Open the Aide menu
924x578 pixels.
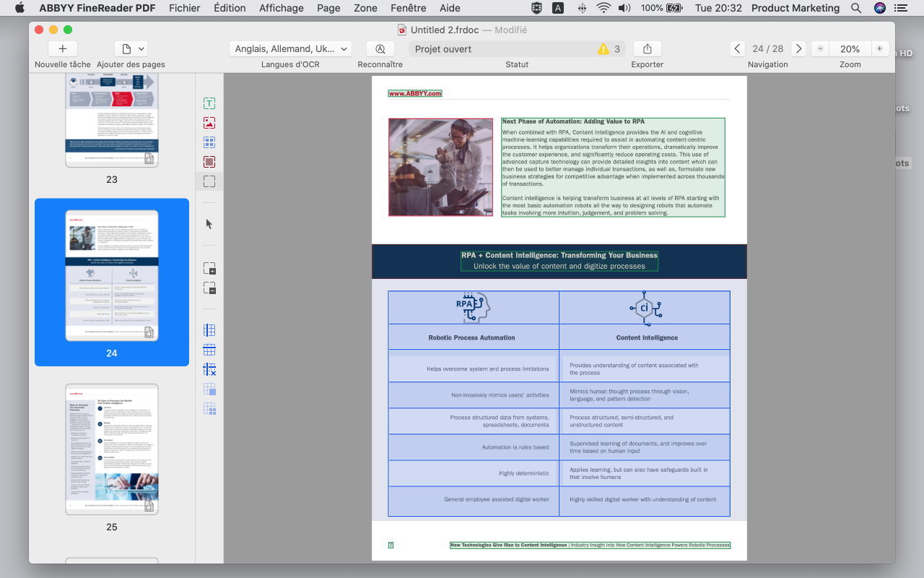pos(450,8)
